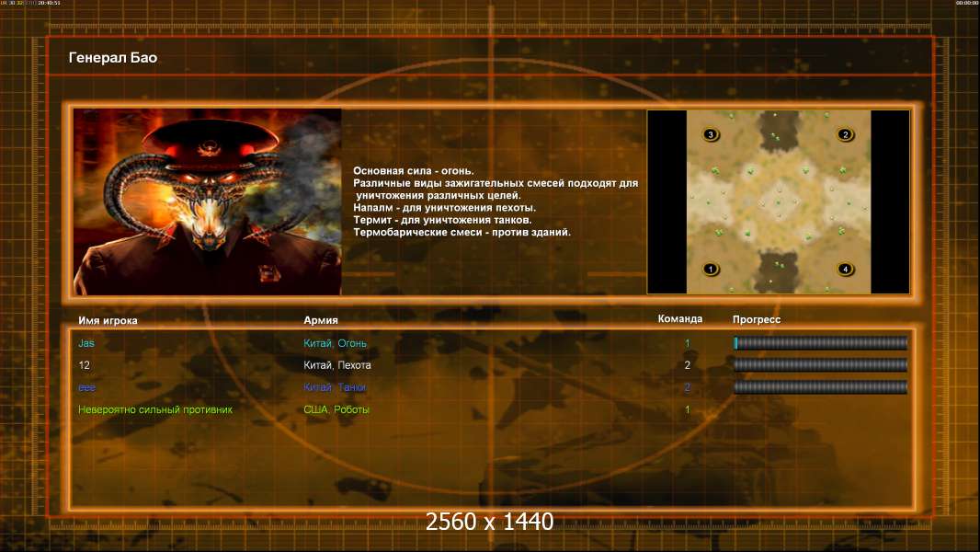Click the 'Основная сила - огонь.' description line
Screen dimensions: 980x552
[x=413, y=171]
